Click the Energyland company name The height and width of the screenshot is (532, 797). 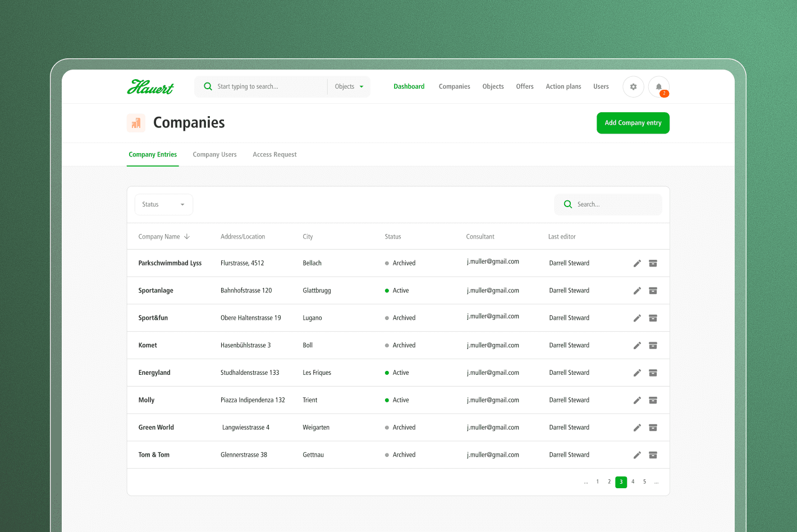click(154, 373)
